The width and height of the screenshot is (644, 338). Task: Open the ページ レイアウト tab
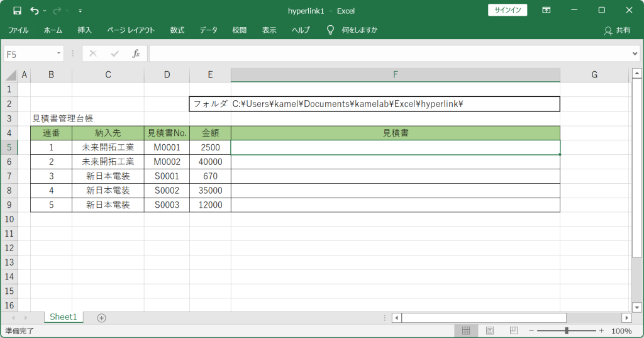pos(131,30)
